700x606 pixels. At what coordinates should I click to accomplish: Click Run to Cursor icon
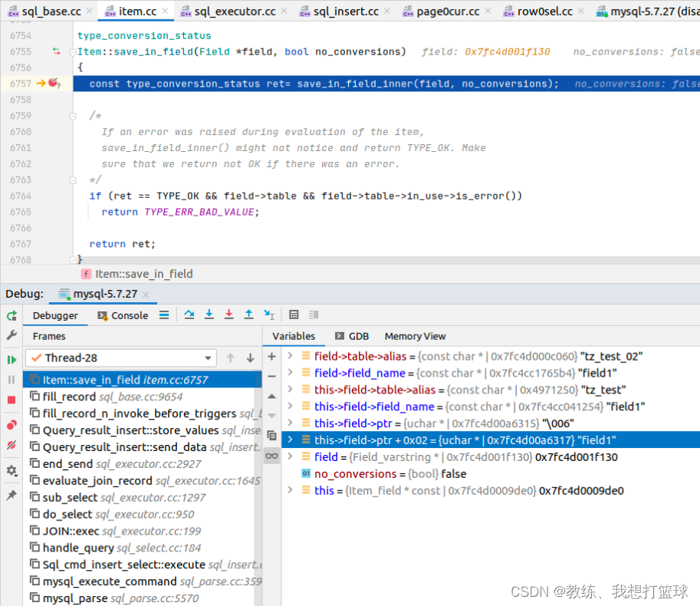pos(268,315)
